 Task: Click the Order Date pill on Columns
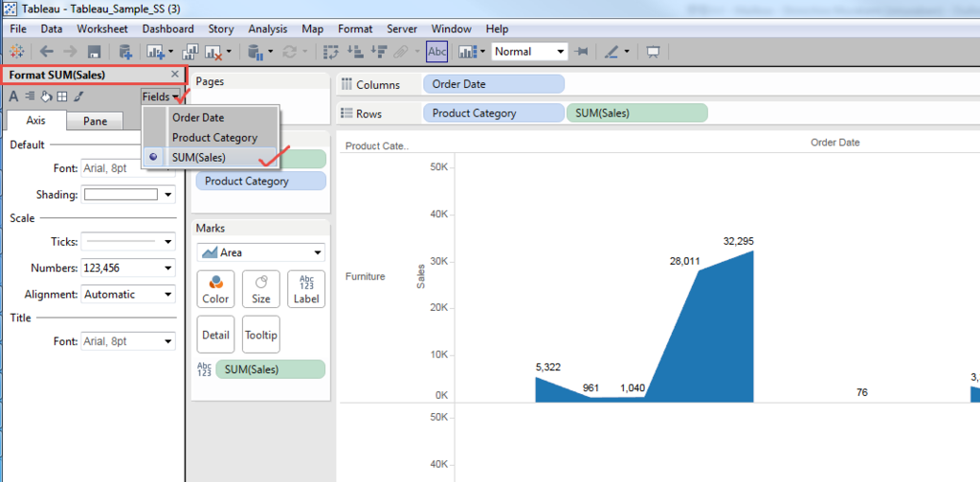click(494, 84)
